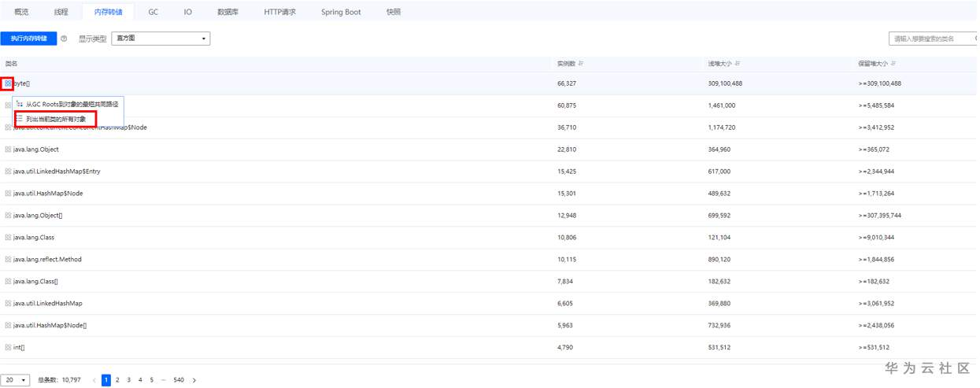
Task: Open the Spring Boot tab
Action: click(x=341, y=12)
